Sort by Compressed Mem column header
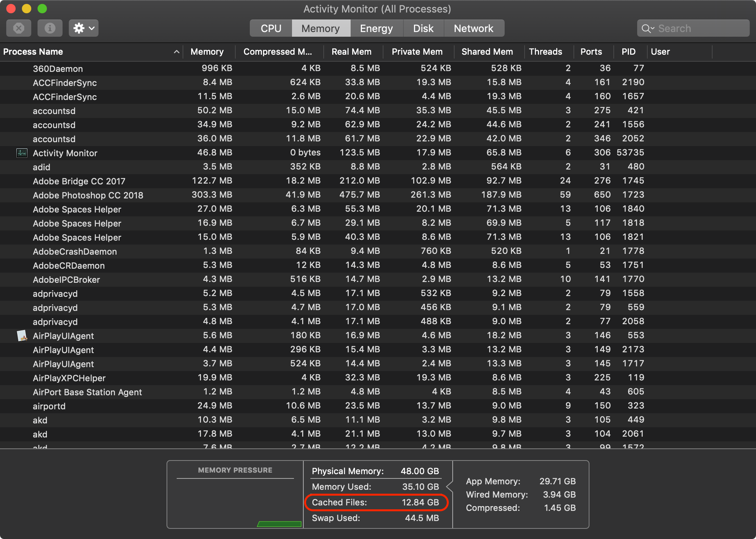The height and width of the screenshot is (539, 756). coord(278,52)
